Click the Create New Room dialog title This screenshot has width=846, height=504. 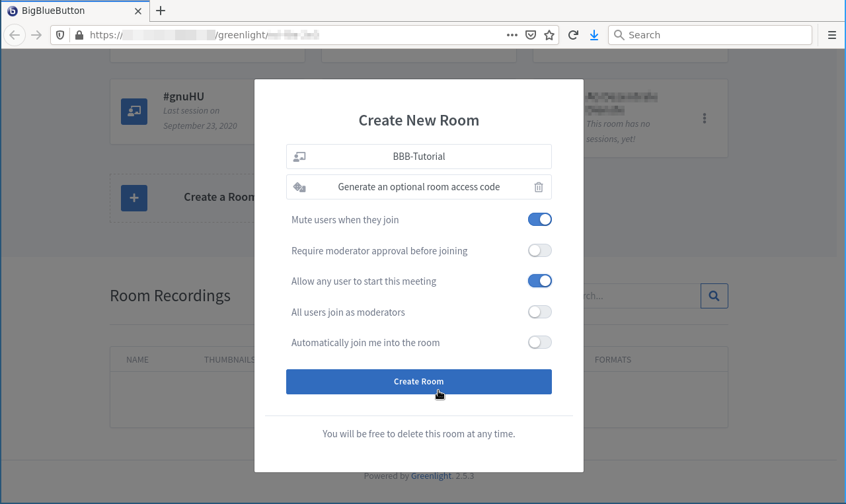pos(419,120)
